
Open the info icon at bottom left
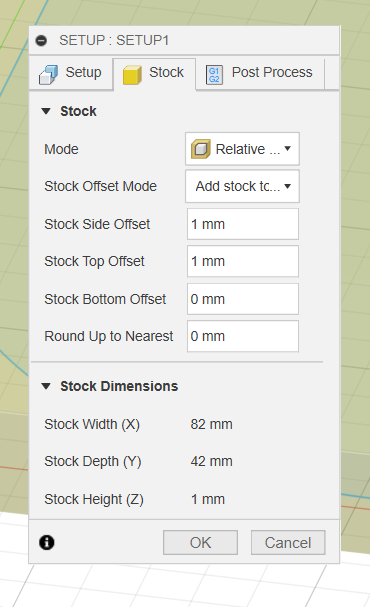[x=46, y=542]
